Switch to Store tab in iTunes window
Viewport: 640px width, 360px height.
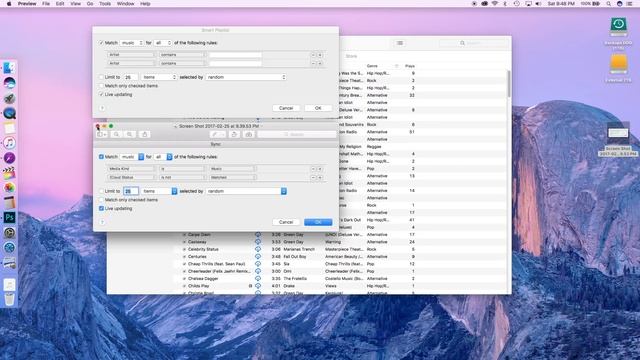(x=351, y=56)
